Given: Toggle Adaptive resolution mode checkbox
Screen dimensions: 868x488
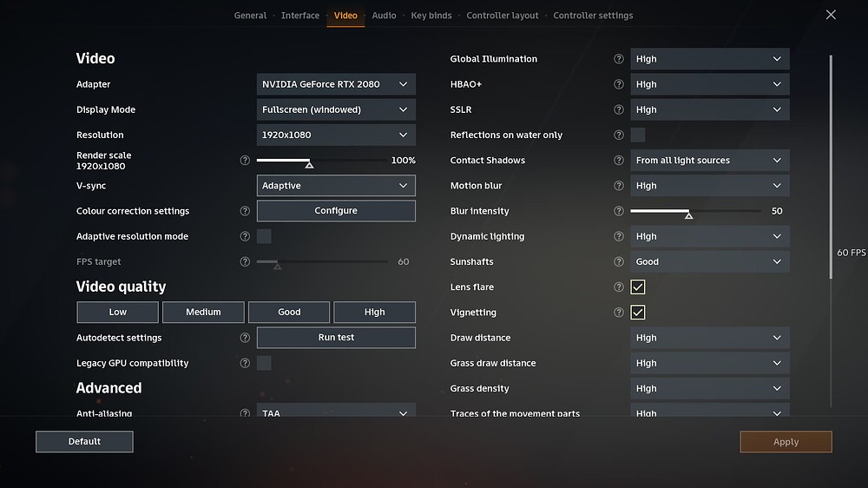Looking at the screenshot, I should coord(264,236).
